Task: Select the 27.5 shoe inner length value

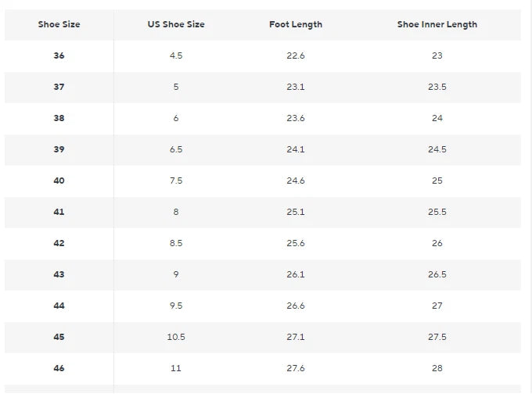Action: [437, 337]
